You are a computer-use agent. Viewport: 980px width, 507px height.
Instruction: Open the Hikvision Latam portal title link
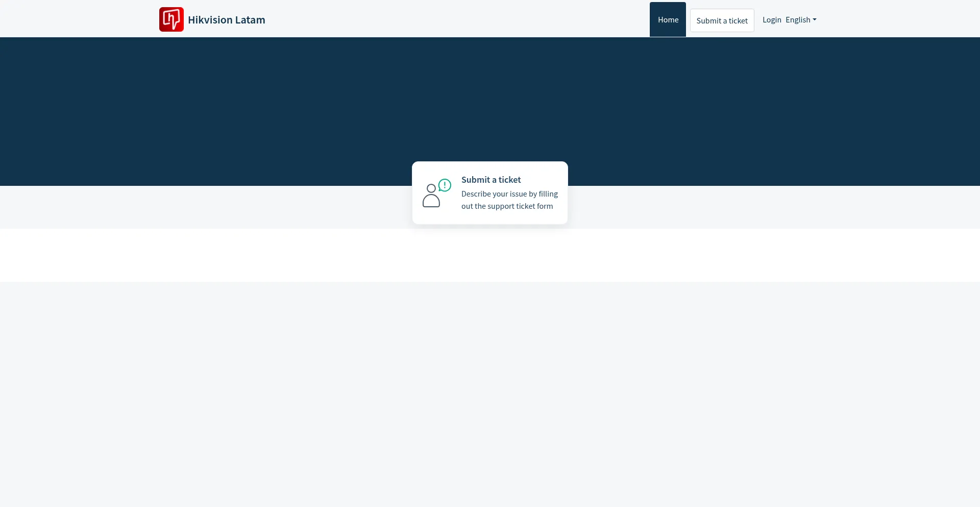(227, 20)
